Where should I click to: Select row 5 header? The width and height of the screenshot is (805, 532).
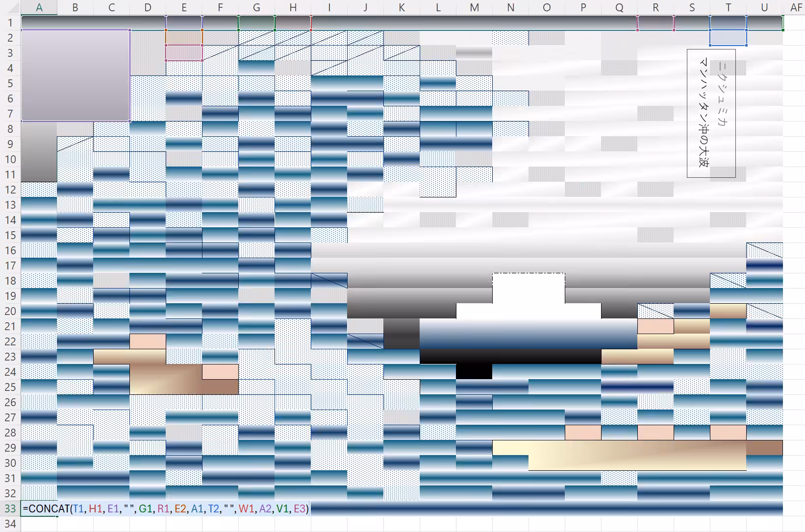[10, 83]
